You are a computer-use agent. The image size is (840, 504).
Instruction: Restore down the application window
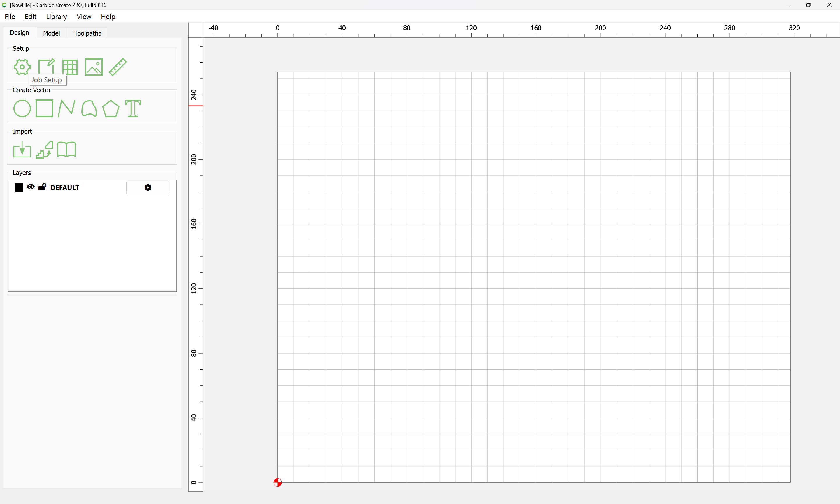click(x=808, y=5)
